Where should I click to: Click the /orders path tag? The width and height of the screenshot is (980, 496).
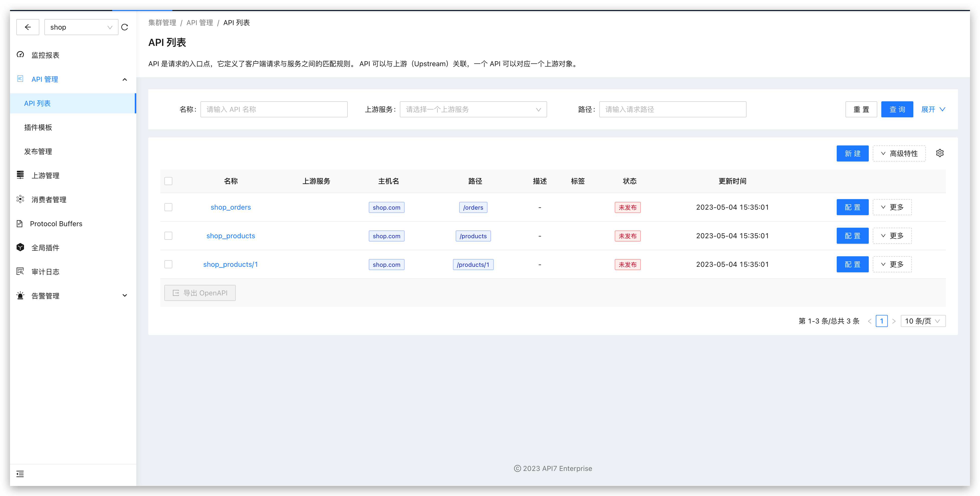473,207
